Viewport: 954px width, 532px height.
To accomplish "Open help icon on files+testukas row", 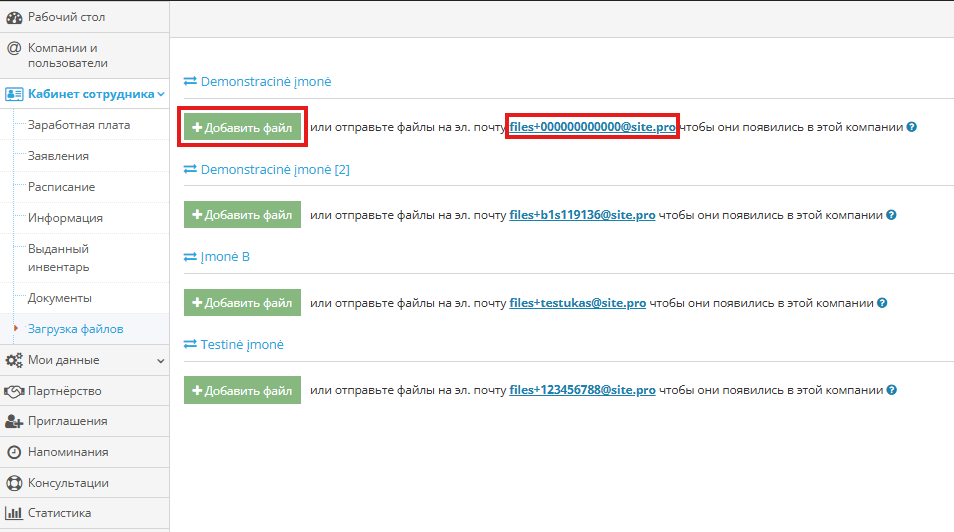I will 882,303.
